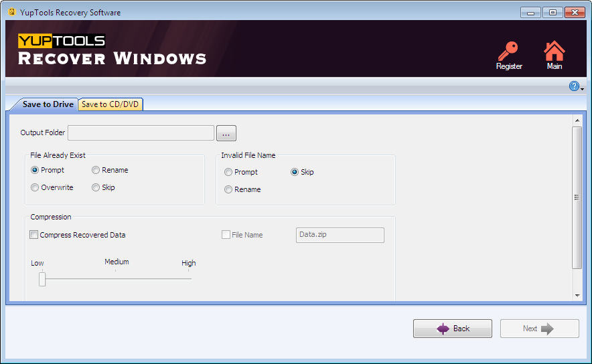This screenshot has height=364, width=592.
Task: Click the compression level slider thumb
Action: point(42,279)
